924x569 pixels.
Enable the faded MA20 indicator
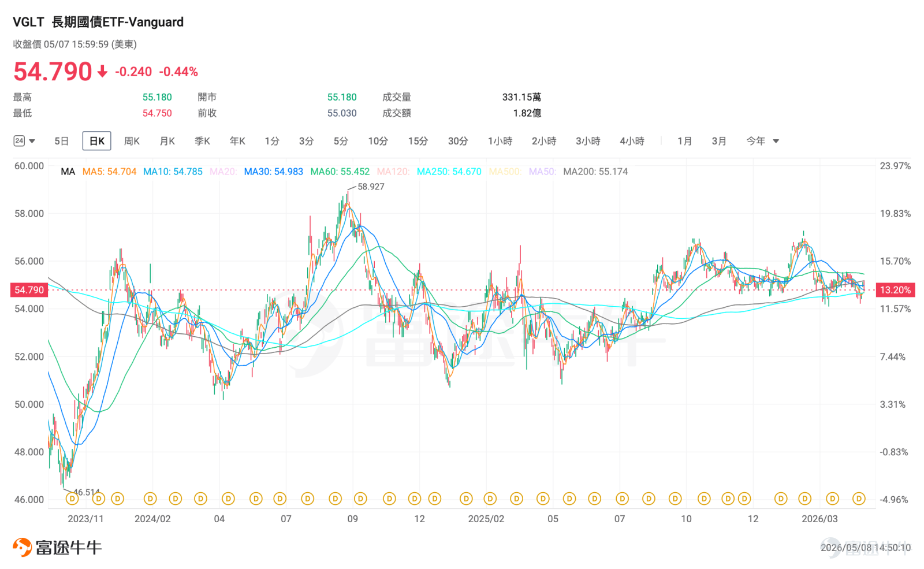[x=223, y=172]
